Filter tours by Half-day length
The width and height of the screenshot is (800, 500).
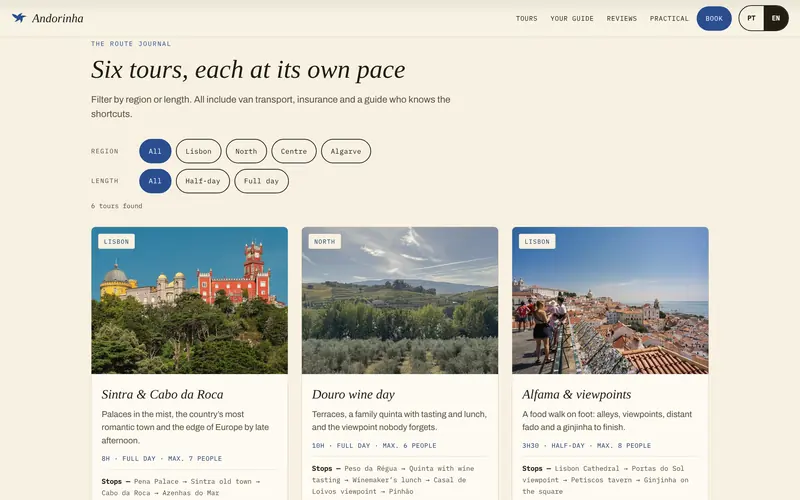tap(203, 181)
